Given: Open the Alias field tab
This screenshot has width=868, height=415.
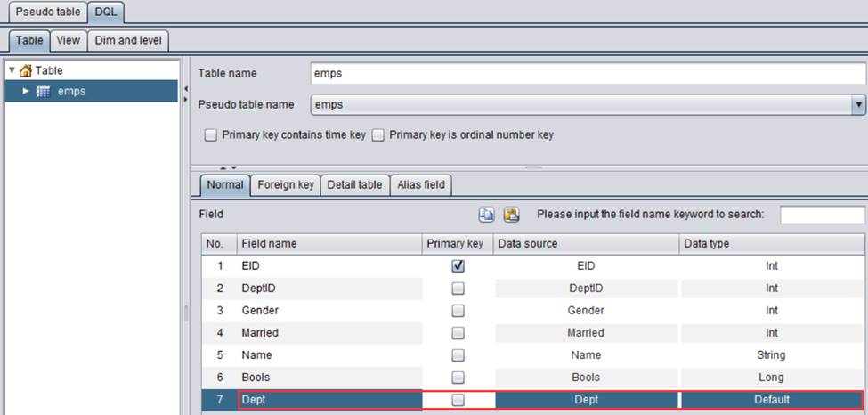Looking at the screenshot, I should 421,184.
